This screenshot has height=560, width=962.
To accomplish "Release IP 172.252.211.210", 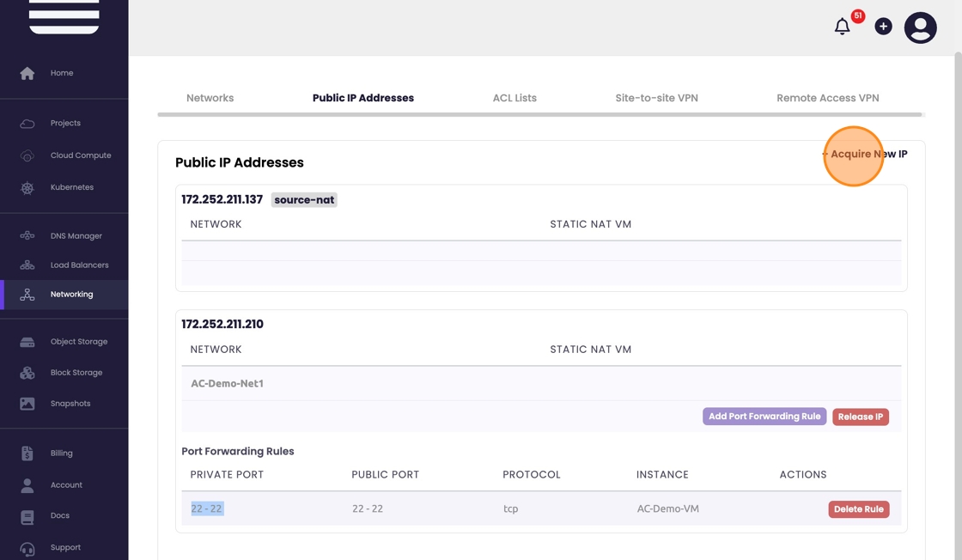I will [x=860, y=417].
